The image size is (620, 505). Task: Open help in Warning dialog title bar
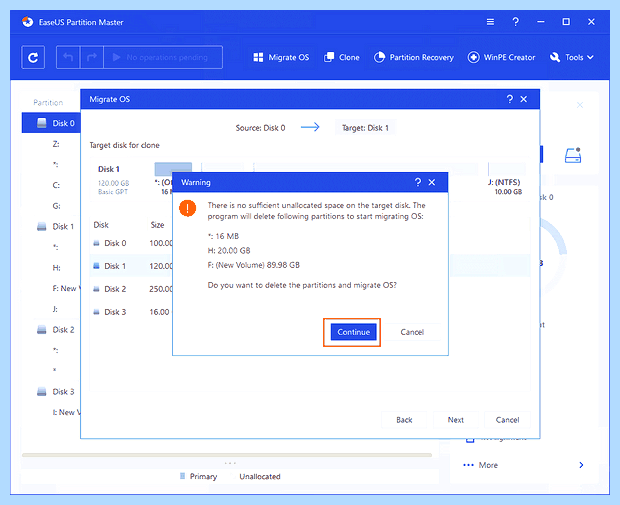point(418,182)
